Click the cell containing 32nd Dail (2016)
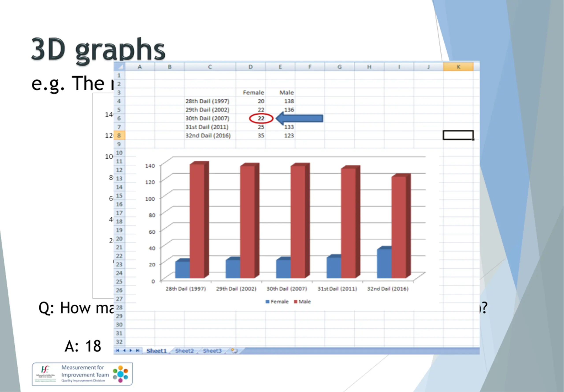The image size is (564, 392). coord(208,136)
